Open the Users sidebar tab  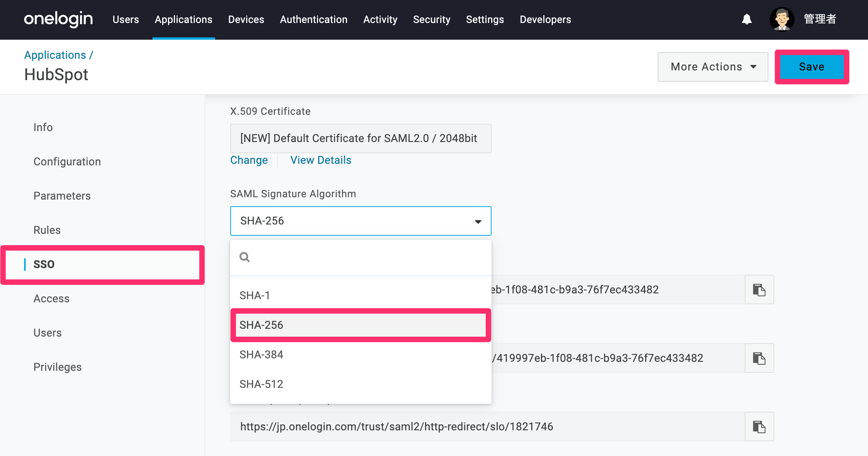(x=47, y=333)
